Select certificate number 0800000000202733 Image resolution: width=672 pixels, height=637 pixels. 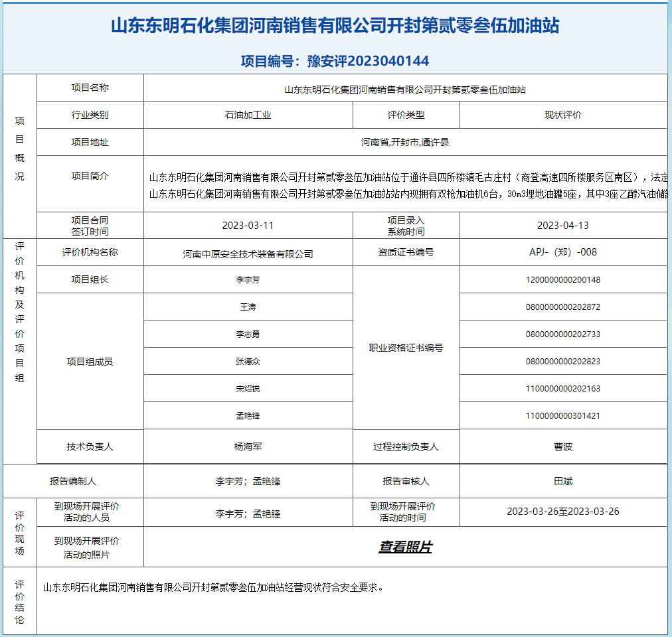(x=563, y=334)
